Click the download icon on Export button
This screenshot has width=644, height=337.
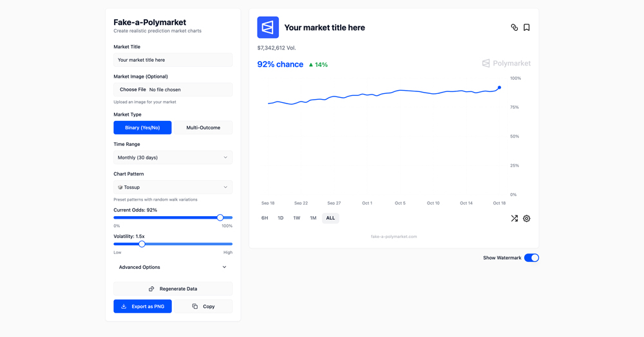(124, 307)
